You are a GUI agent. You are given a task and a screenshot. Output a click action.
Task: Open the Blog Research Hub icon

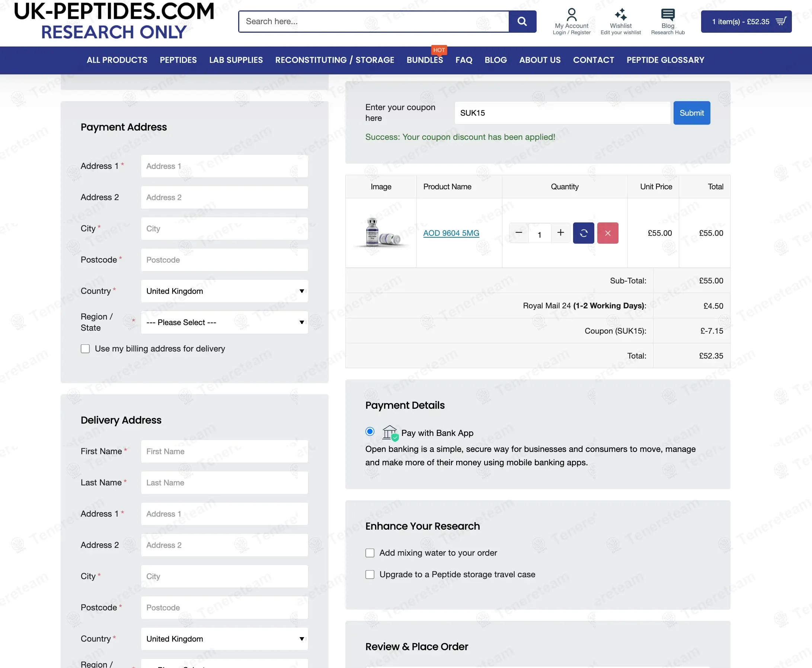point(668,15)
